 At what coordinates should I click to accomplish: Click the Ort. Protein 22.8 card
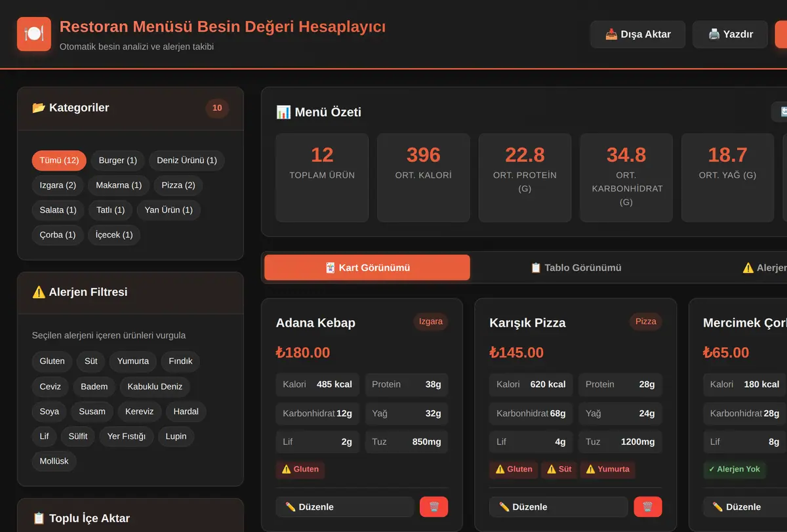click(525, 178)
